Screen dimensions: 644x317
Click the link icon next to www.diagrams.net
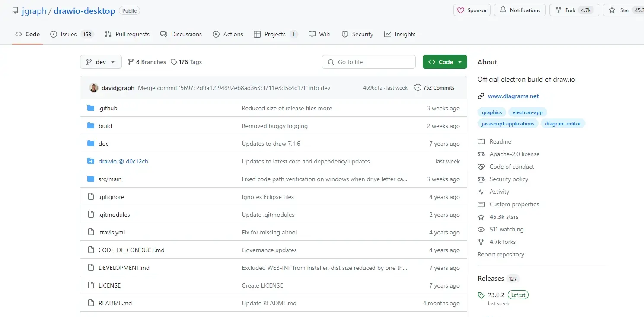pyautogui.click(x=481, y=96)
